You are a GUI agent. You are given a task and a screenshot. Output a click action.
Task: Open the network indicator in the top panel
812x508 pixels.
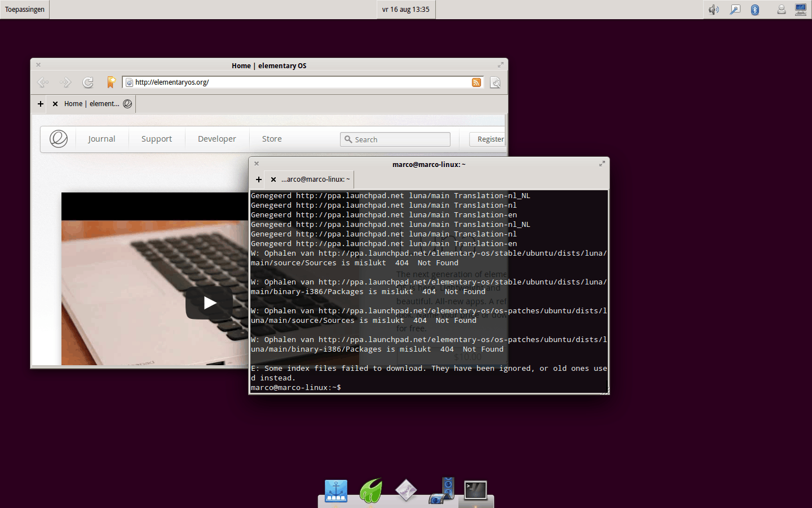tap(735, 10)
